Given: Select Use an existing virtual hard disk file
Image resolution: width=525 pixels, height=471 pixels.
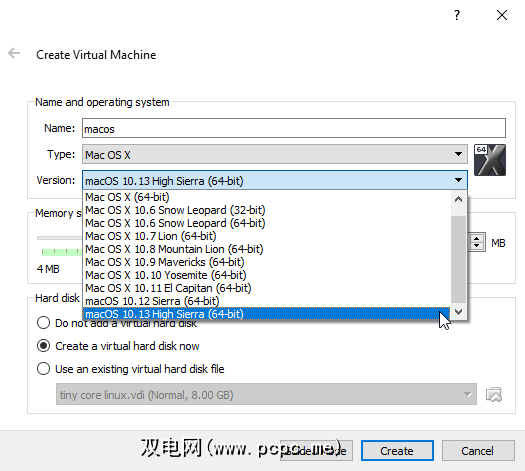Looking at the screenshot, I should click(x=131, y=369).
